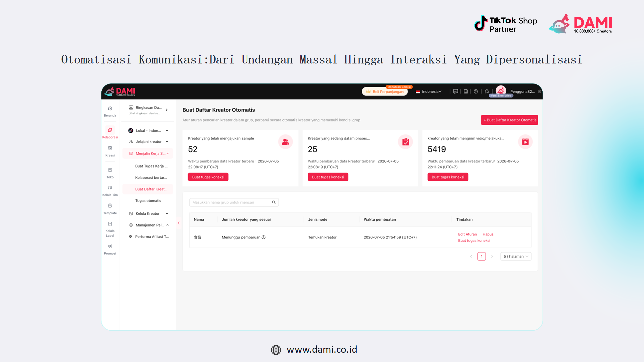Click Buat tugas koneksi link in table row
Viewport: 644px width, 362px height.
click(474, 241)
